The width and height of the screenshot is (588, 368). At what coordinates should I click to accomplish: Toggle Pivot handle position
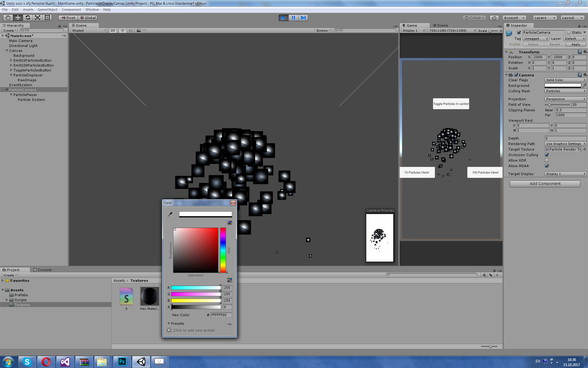[68, 18]
